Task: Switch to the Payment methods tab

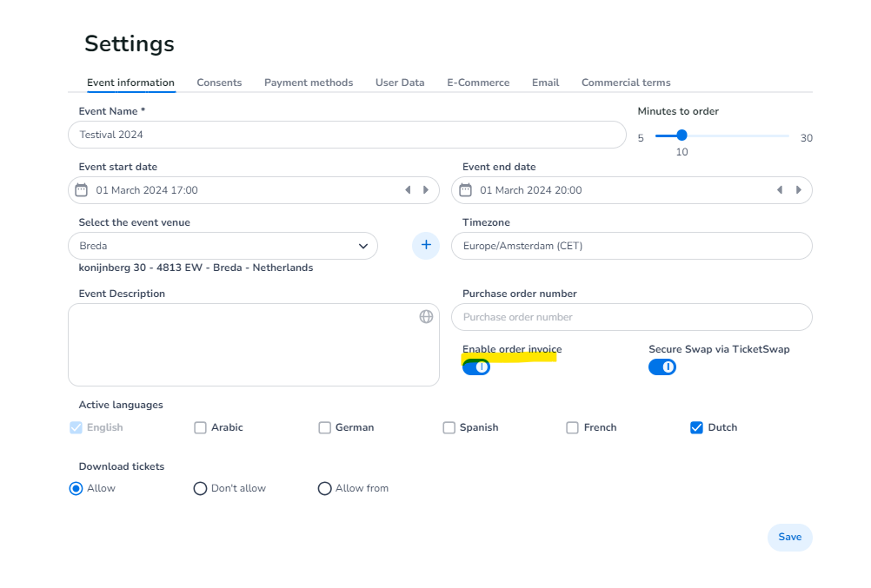Action: tap(309, 83)
